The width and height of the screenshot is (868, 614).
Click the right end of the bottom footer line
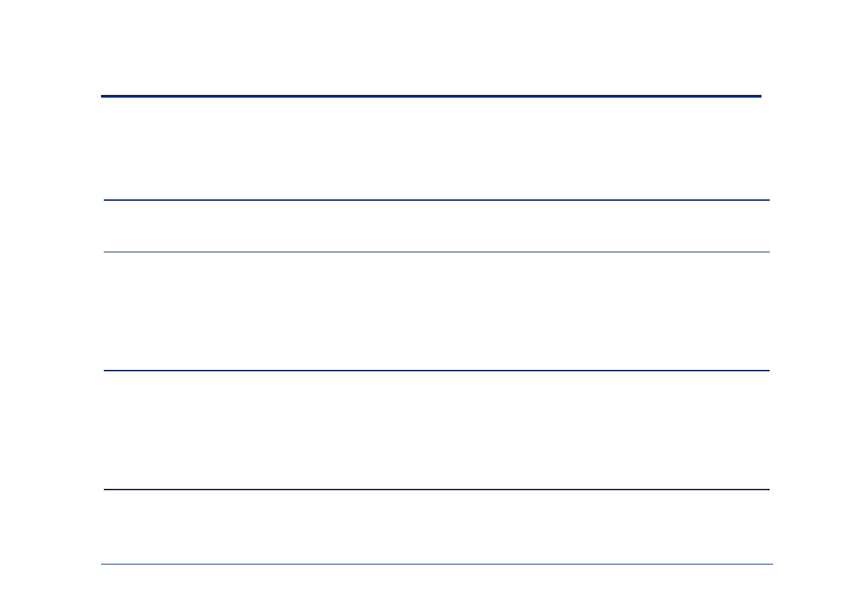pyautogui.click(x=771, y=564)
